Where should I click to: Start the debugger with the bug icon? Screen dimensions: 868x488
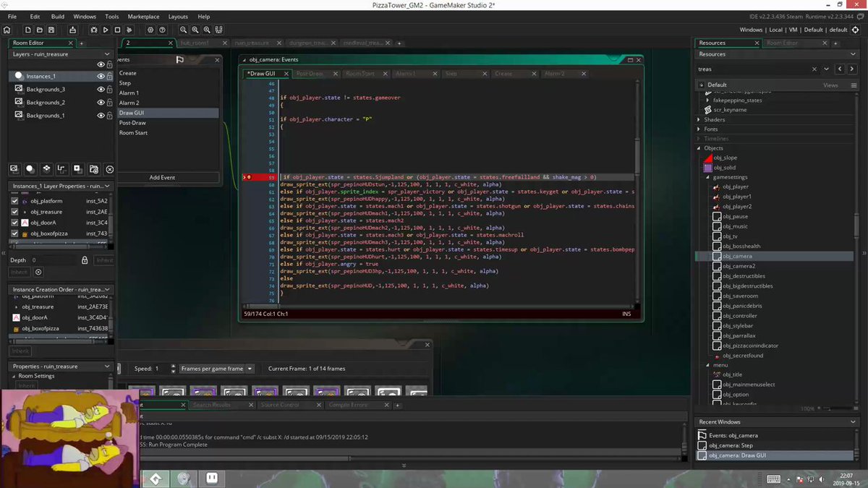(x=94, y=30)
